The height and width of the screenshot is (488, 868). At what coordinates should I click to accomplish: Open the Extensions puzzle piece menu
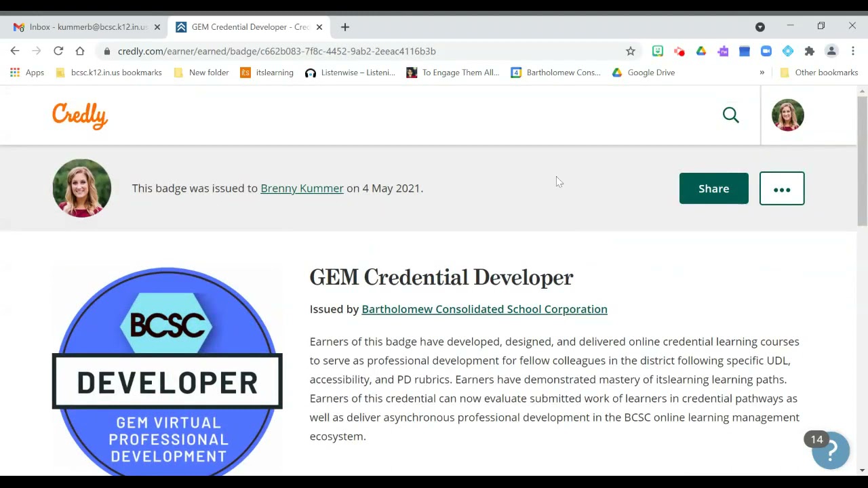click(810, 51)
